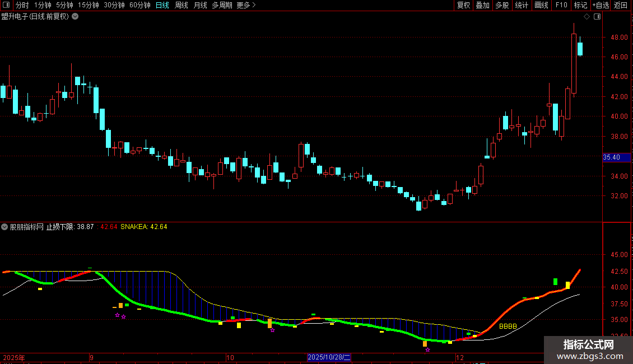Expand the 股朋指标网 indicator menu
This screenshot has height=364, width=633.
(4, 227)
